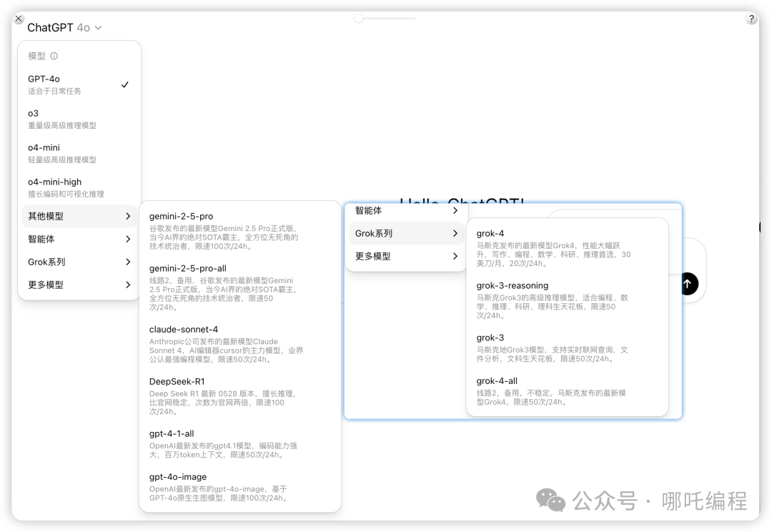
Task: Expand Grok系列 submenu in left panel
Action: pyautogui.click(x=79, y=262)
